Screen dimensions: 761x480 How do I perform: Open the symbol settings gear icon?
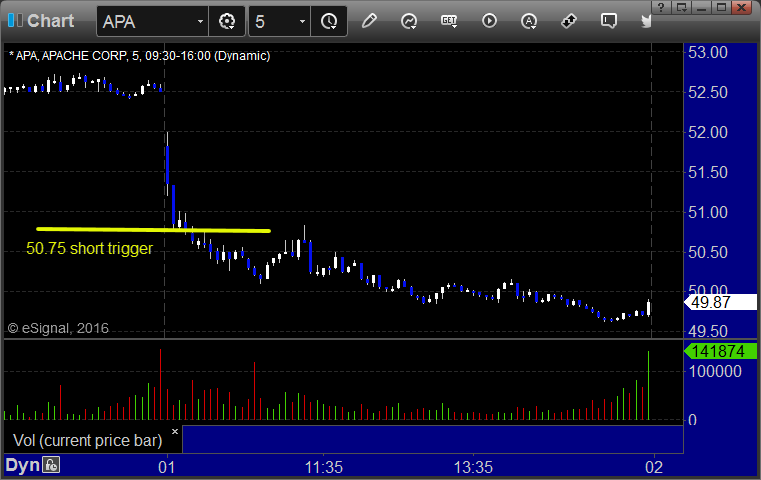227,21
